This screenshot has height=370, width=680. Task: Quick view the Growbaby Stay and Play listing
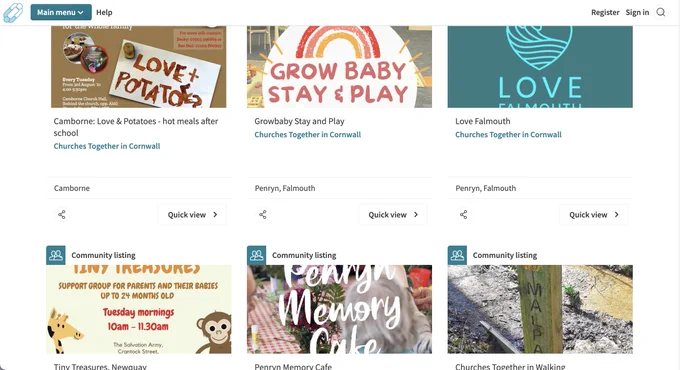point(393,215)
